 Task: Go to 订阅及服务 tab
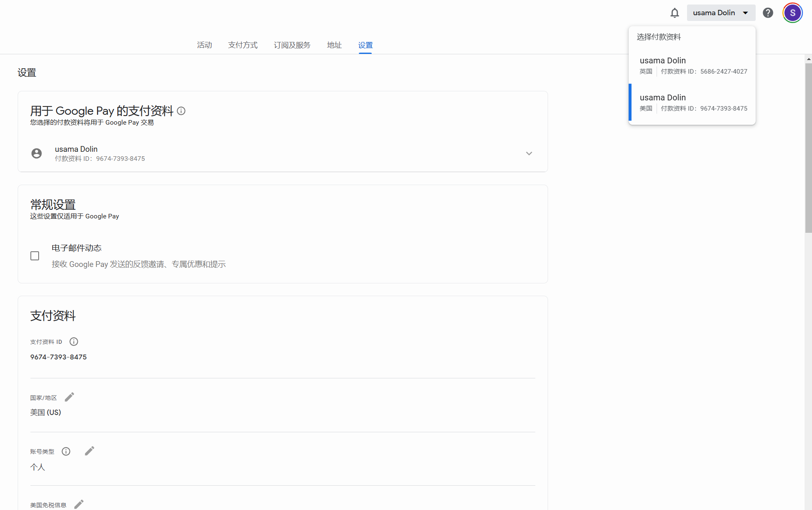point(292,45)
